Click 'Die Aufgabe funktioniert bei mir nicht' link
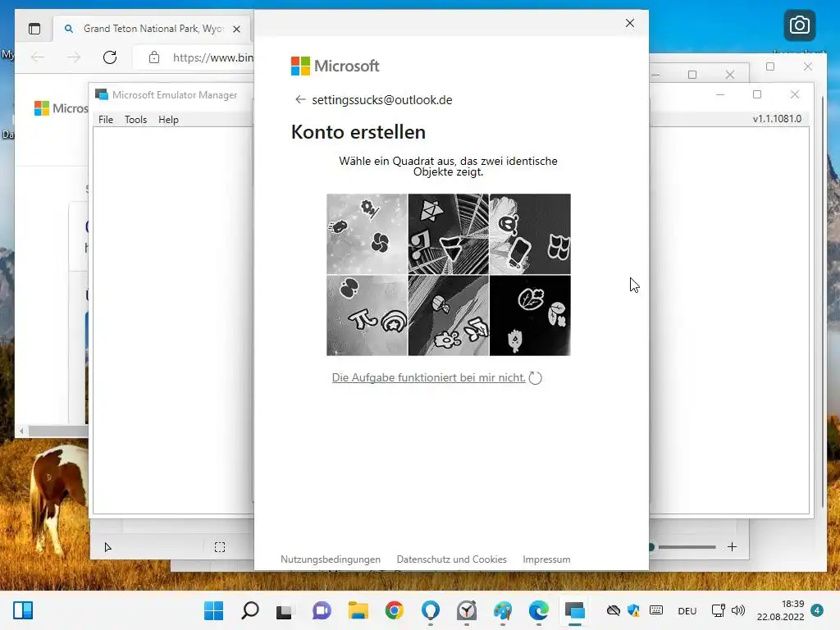 pos(428,377)
